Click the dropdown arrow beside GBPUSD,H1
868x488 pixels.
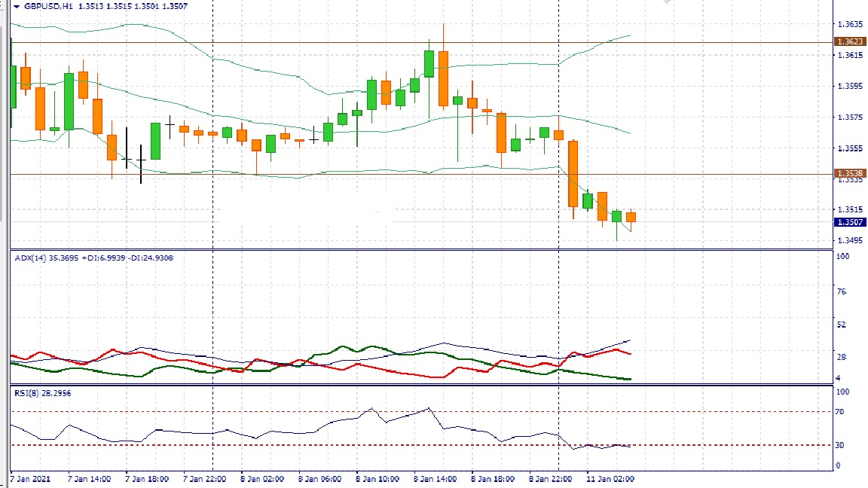click(x=16, y=6)
